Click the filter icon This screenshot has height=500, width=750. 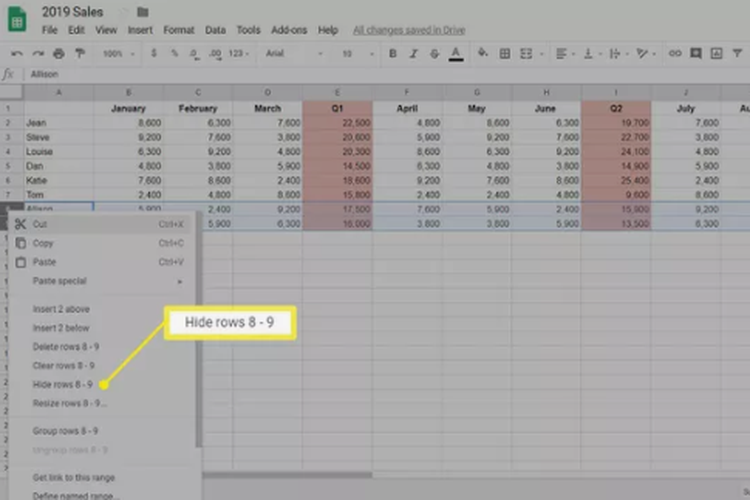737,53
